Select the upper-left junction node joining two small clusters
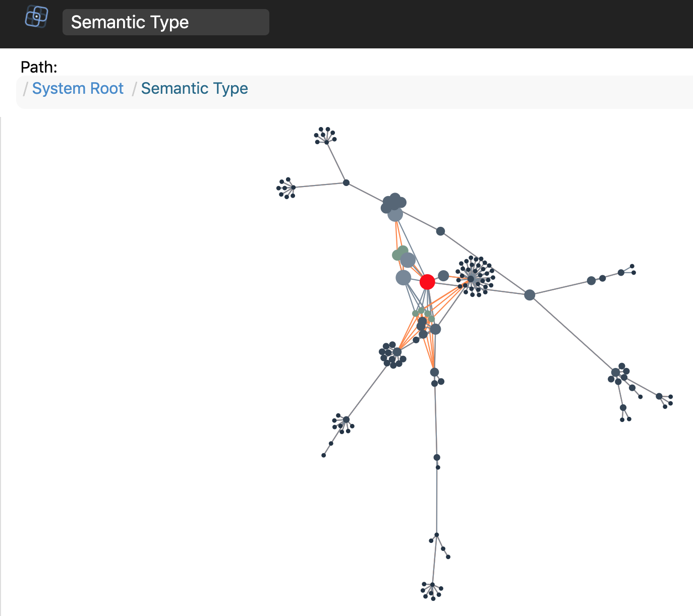Viewport: 693px width, 616px height. pos(346,182)
